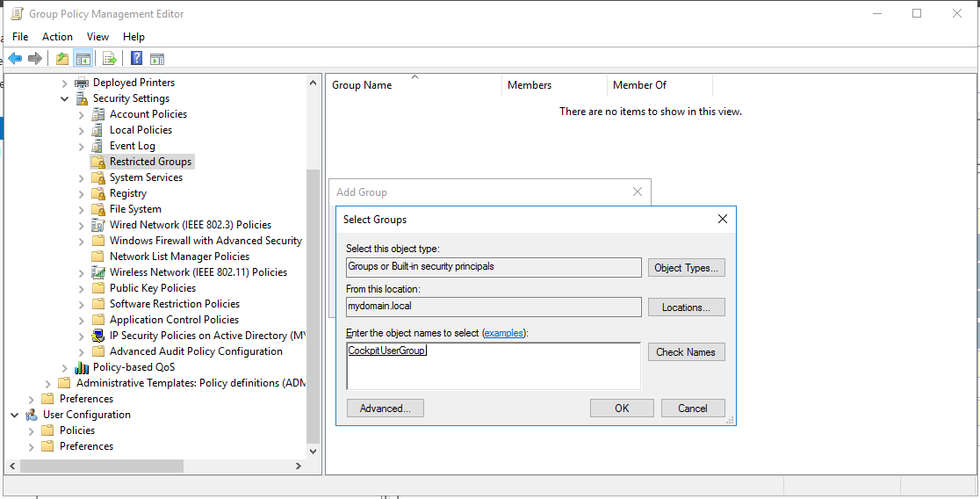
Task: Collapse the User Configuration node
Action: pos(15,415)
